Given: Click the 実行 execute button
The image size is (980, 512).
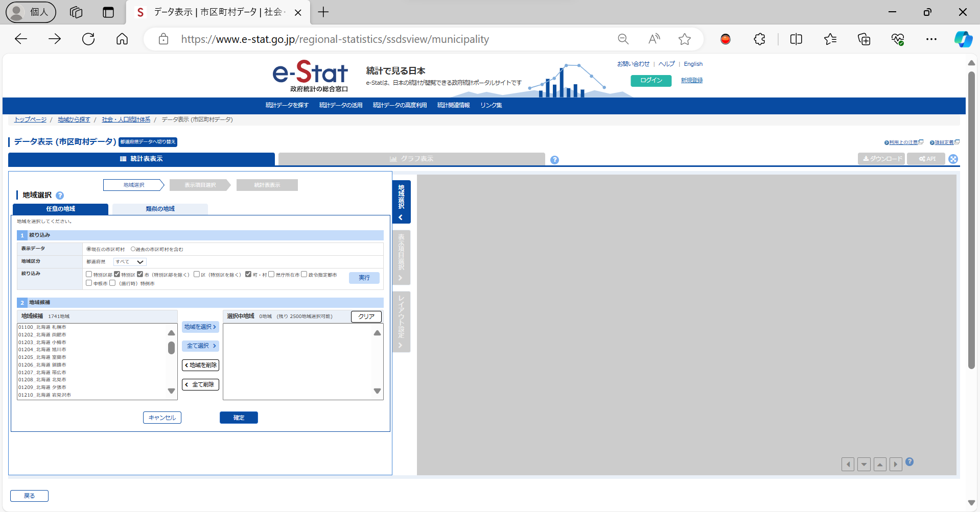Looking at the screenshot, I should tap(364, 278).
